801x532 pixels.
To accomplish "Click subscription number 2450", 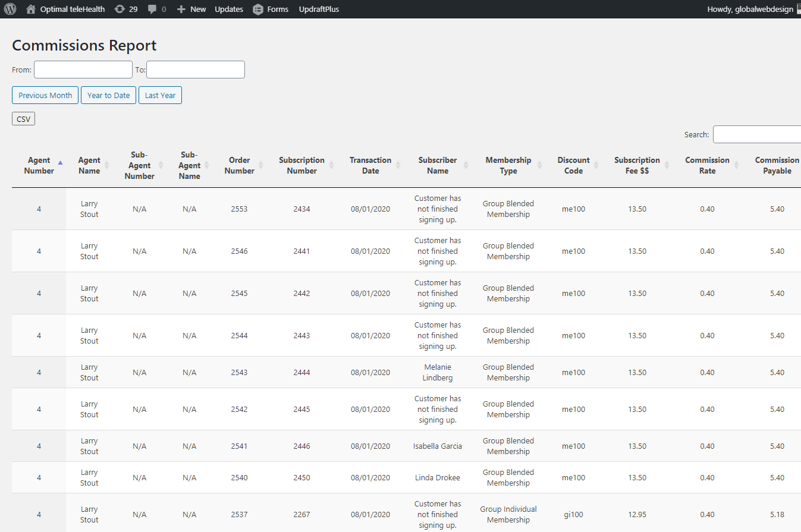I will pos(301,478).
